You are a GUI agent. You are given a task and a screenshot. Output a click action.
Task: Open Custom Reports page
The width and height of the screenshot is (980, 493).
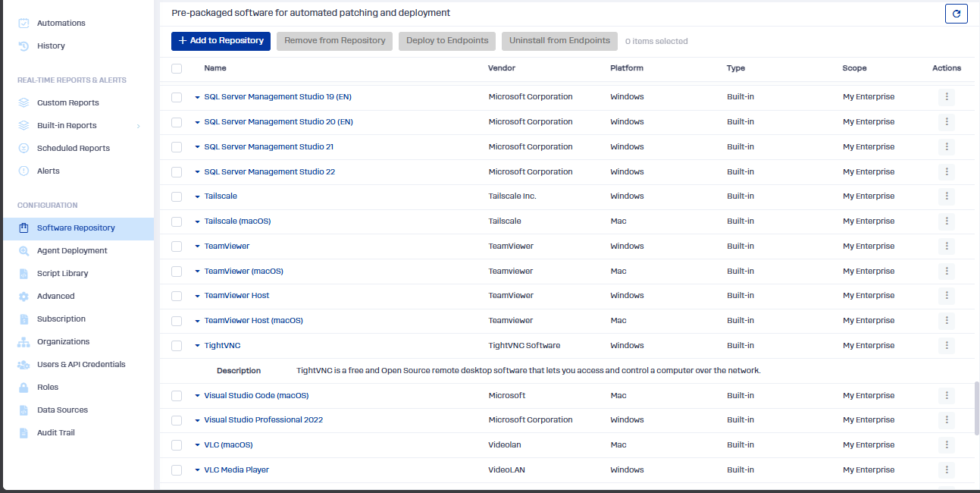pyautogui.click(x=68, y=102)
